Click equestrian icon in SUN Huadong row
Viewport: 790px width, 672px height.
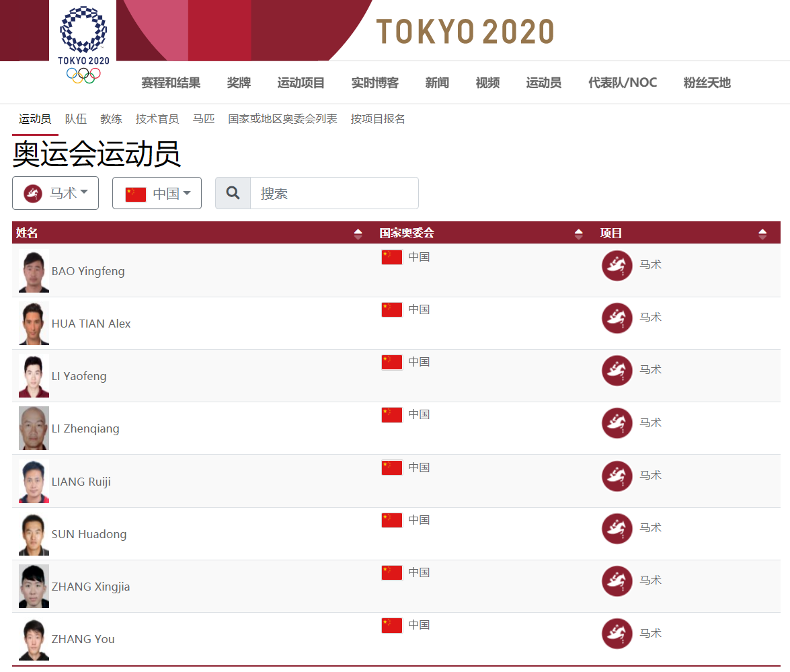click(x=617, y=528)
